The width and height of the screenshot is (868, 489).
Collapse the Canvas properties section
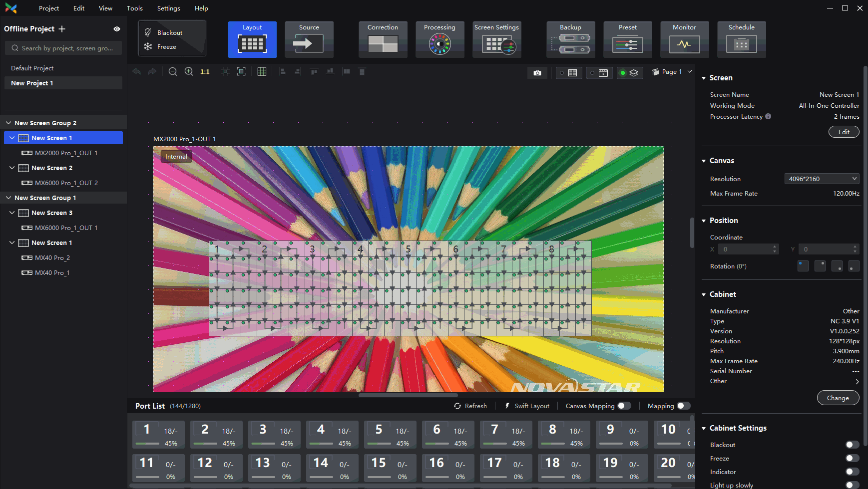(x=704, y=161)
